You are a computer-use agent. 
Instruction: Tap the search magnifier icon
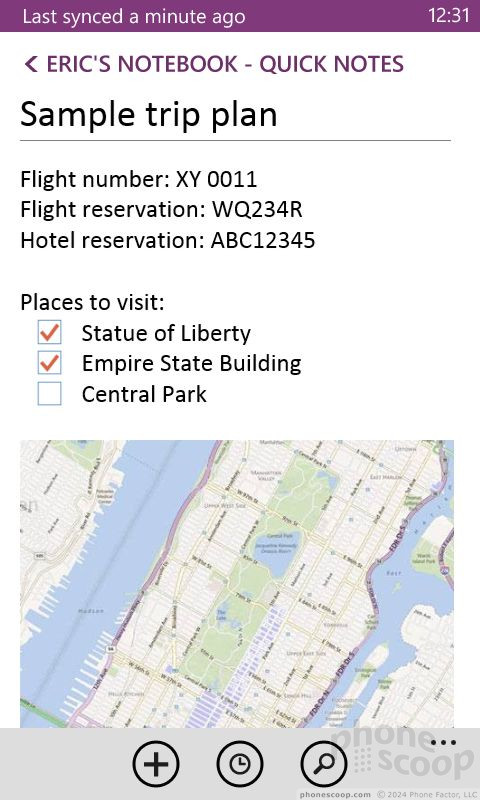[x=324, y=764]
